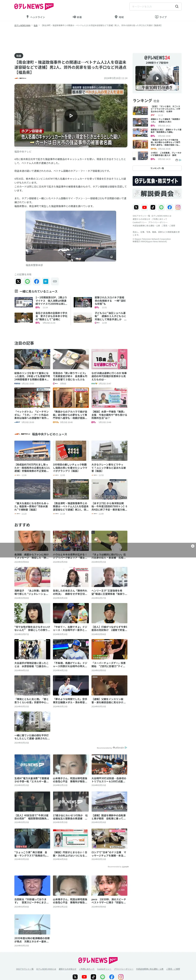Share the article on LINE below article
This screenshot has height=980, width=196.
[27, 282]
